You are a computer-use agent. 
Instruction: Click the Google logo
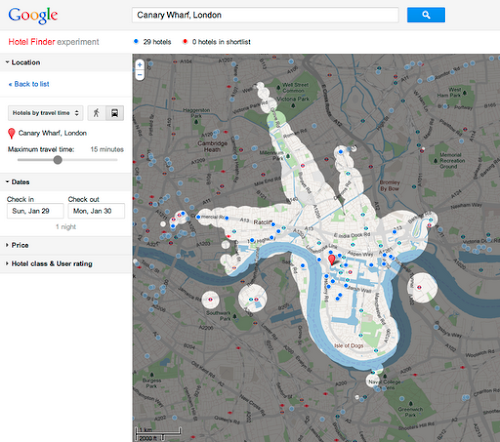click(x=33, y=15)
